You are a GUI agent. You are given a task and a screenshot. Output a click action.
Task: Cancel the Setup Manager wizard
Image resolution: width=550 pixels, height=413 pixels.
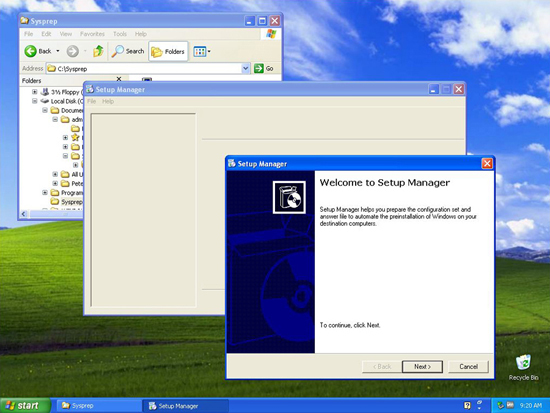coord(468,367)
